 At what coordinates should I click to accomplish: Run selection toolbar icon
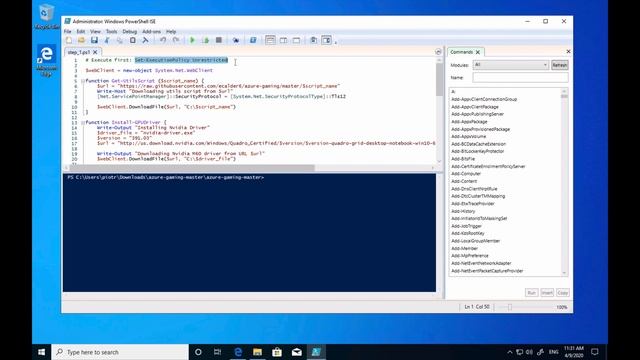pyautogui.click(x=206, y=40)
